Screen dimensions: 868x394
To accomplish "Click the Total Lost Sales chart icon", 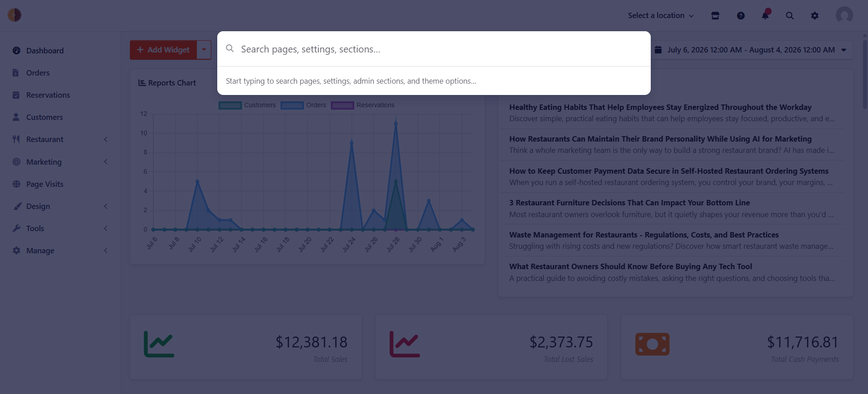I will click(405, 344).
